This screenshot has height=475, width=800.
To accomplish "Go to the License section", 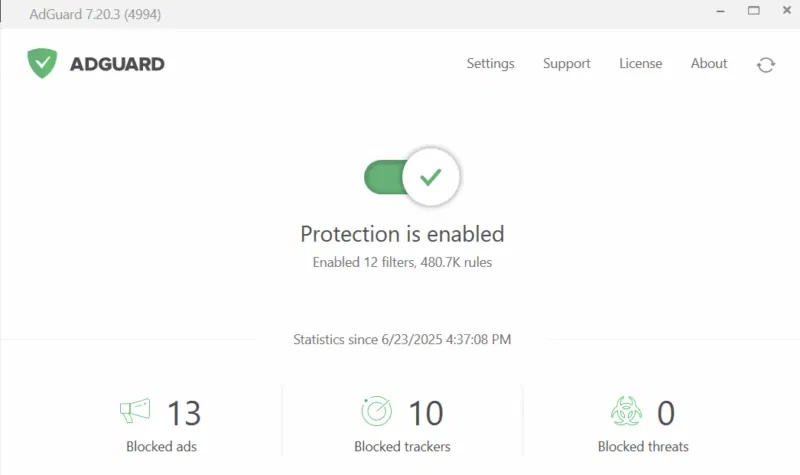I will point(640,63).
